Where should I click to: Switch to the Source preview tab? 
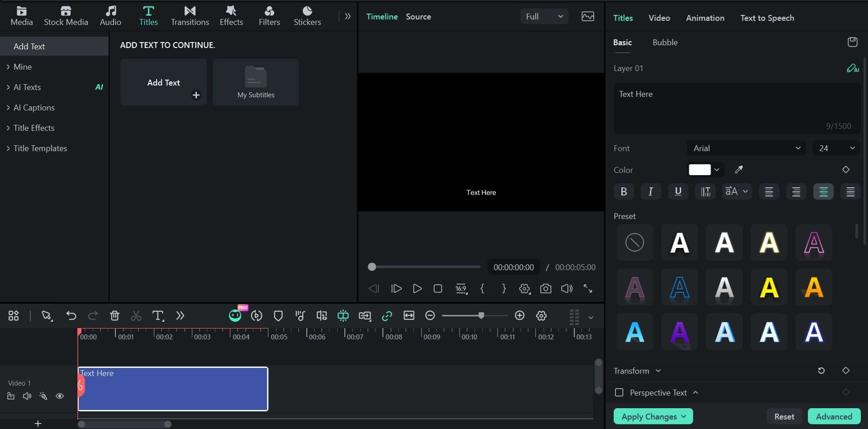click(x=418, y=17)
